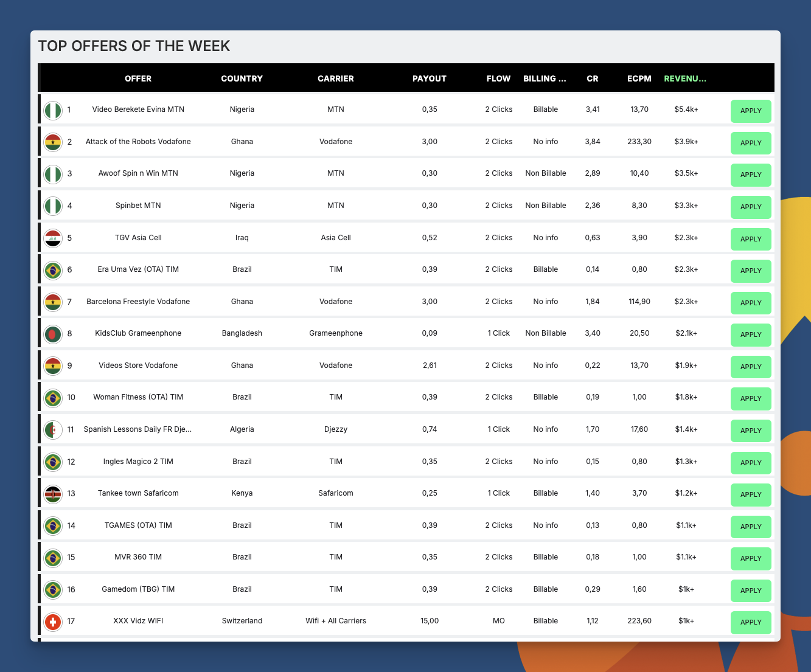Sort table by Offer column header
This screenshot has width=811, height=672.
click(x=138, y=78)
